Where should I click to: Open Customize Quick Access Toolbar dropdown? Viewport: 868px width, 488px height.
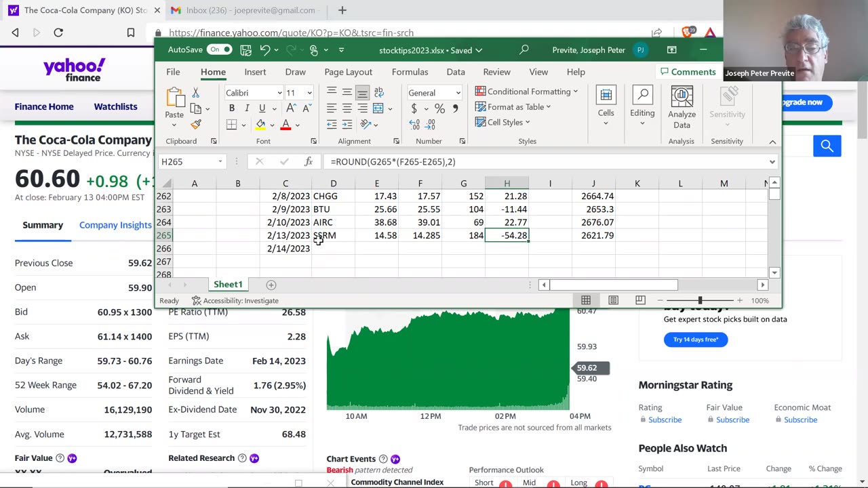(341, 50)
